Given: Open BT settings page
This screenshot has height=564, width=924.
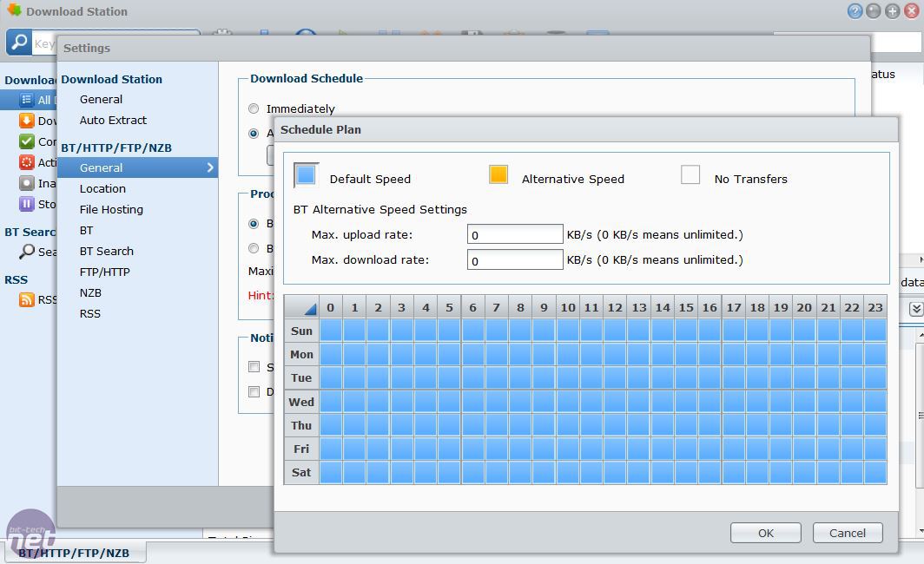Looking at the screenshot, I should [x=86, y=230].
